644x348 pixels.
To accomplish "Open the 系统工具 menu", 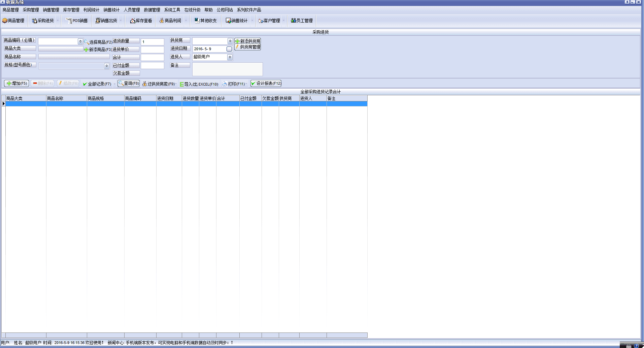I will [x=172, y=10].
